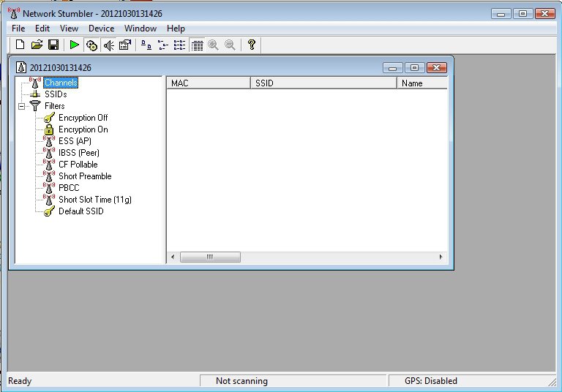This screenshot has width=562, height=392.
Task: Collapse the Filters tree branch
Action: (21, 107)
